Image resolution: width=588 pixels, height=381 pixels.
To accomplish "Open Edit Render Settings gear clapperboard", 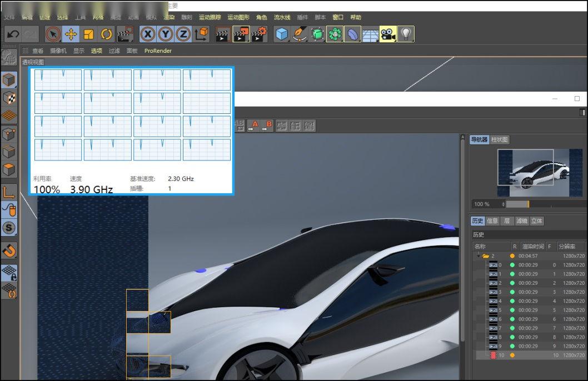I will pos(259,34).
